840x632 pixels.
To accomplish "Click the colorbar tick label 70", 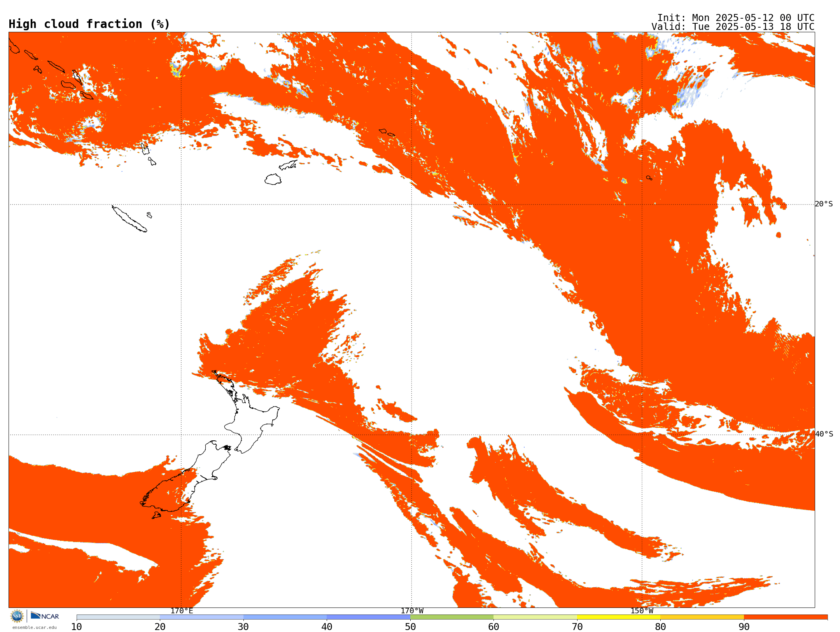I will [x=577, y=627].
